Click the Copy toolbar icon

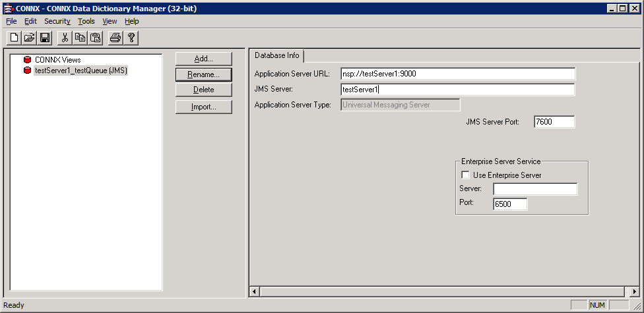(80, 38)
